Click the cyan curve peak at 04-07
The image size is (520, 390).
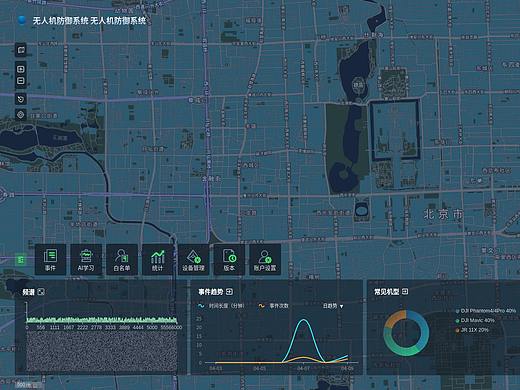click(303, 320)
